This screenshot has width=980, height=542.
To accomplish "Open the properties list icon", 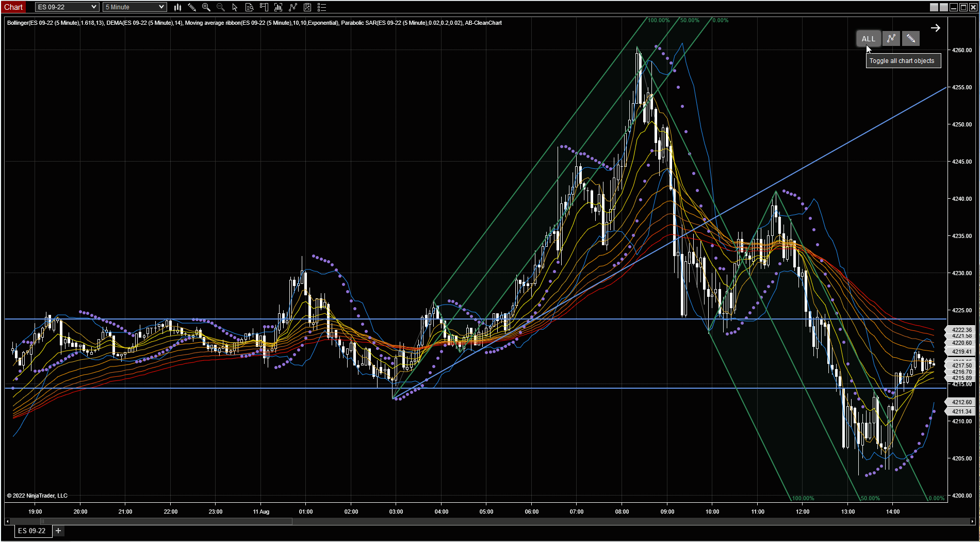I will 322,7.
